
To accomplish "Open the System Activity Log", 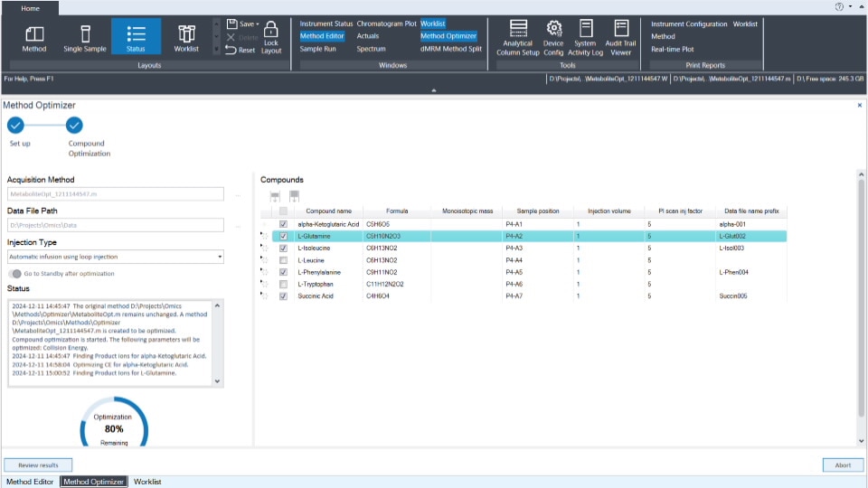I will [585, 37].
